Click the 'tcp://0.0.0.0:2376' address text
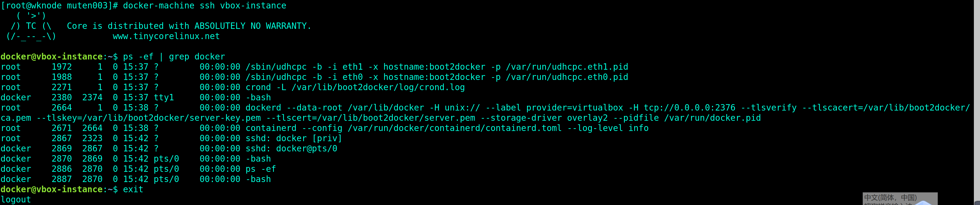Screen dimensions: 980x205 (x=689, y=108)
